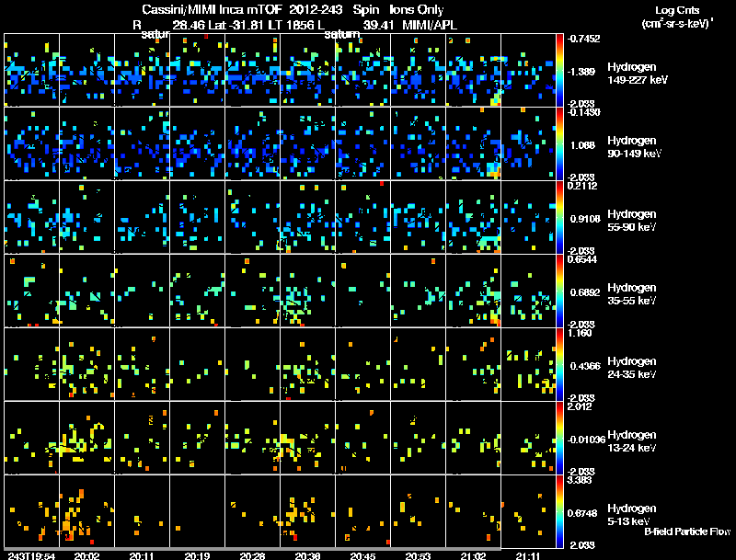Click the Hydrogen 24-35 keV label
Screen dimensions: 736x560
click(x=632, y=367)
